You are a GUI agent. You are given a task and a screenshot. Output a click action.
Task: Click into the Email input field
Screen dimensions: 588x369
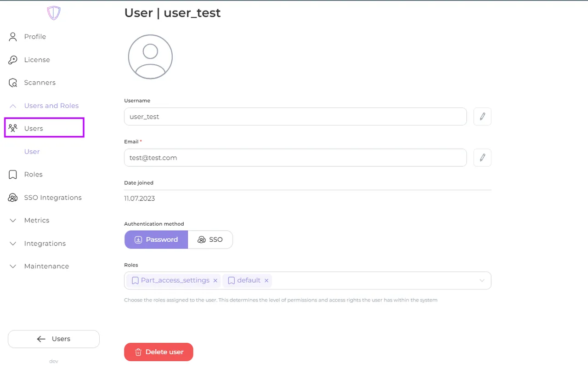[x=295, y=158]
